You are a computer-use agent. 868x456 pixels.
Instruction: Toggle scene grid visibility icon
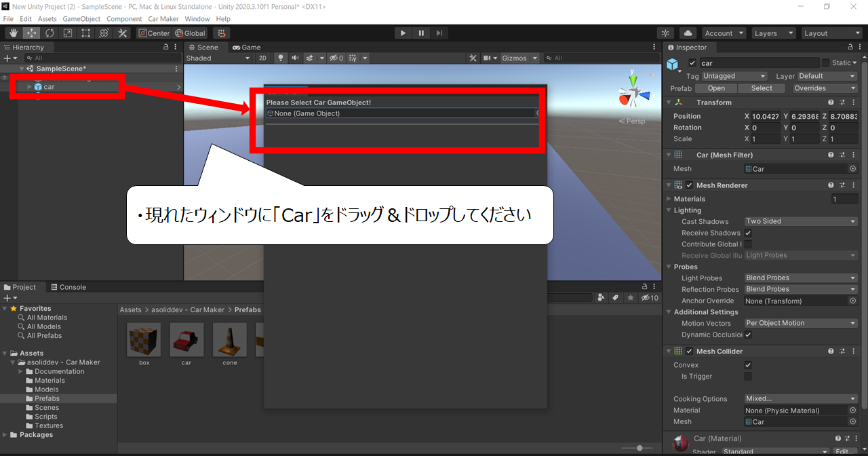click(x=353, y=58)
